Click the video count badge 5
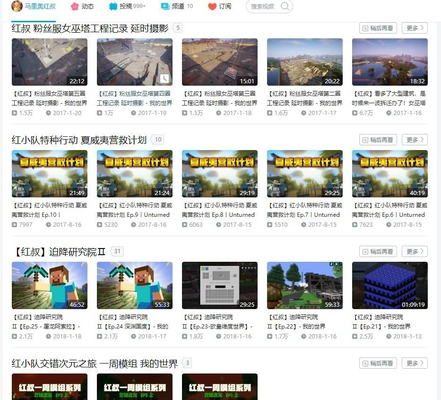This screenshot has width=441, height=400. click(x=178, y=28)
